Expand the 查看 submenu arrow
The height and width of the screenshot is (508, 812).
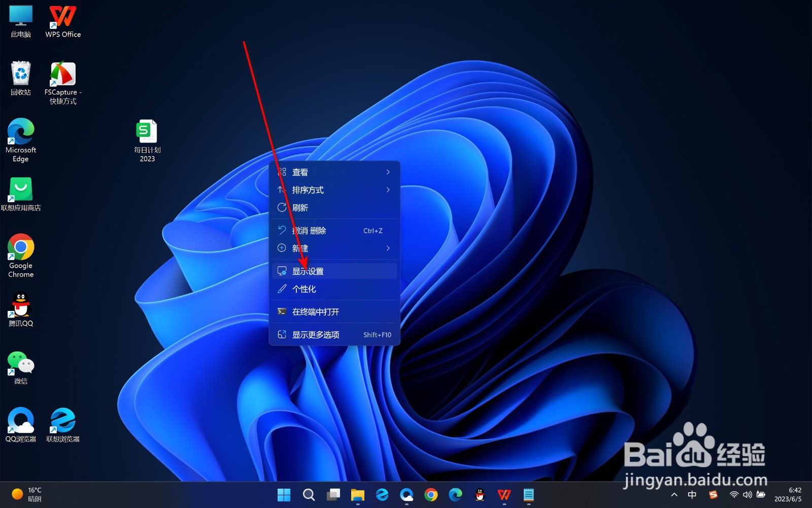pos(388,172)
